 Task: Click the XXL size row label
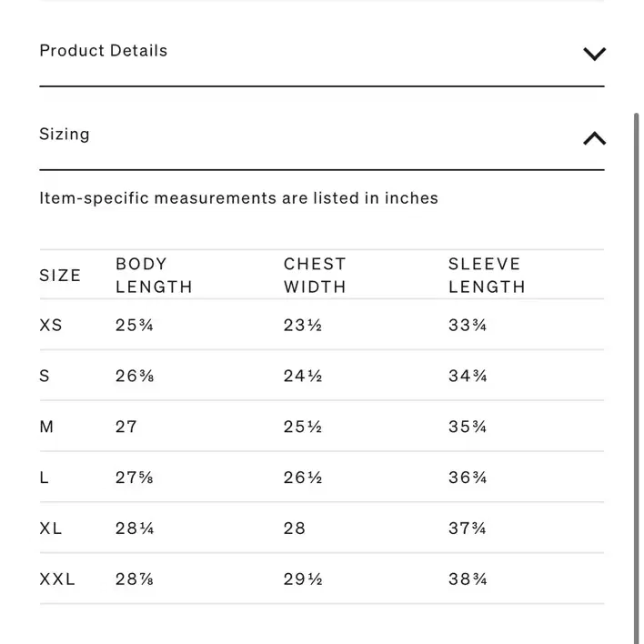57,579
